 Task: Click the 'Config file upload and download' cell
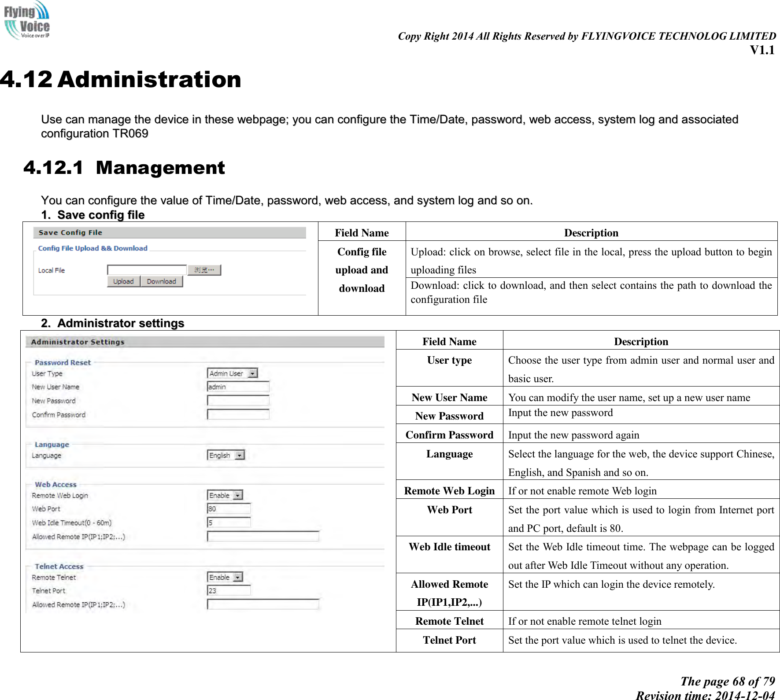point(362,278)
